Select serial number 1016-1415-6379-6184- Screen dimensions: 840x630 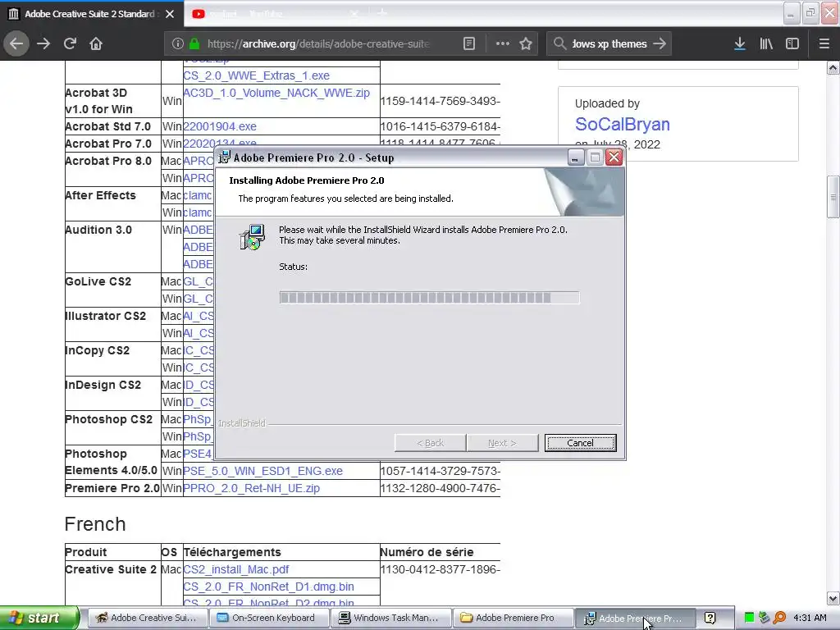pos(440,126)
